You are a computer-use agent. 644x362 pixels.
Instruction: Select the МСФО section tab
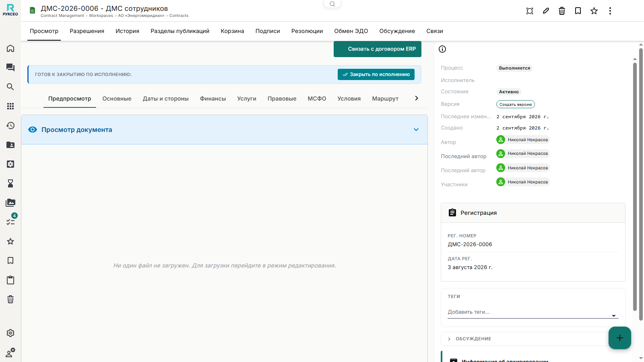coord(317,99)
